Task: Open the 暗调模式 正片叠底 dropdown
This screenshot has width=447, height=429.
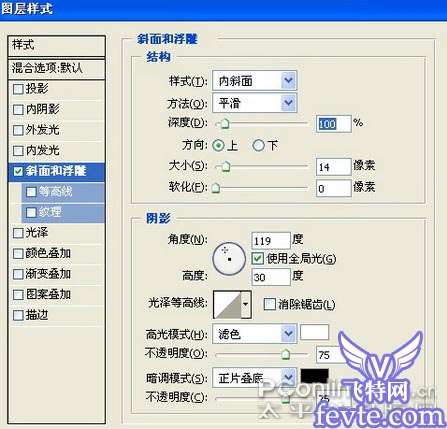Action: [254, 378]
